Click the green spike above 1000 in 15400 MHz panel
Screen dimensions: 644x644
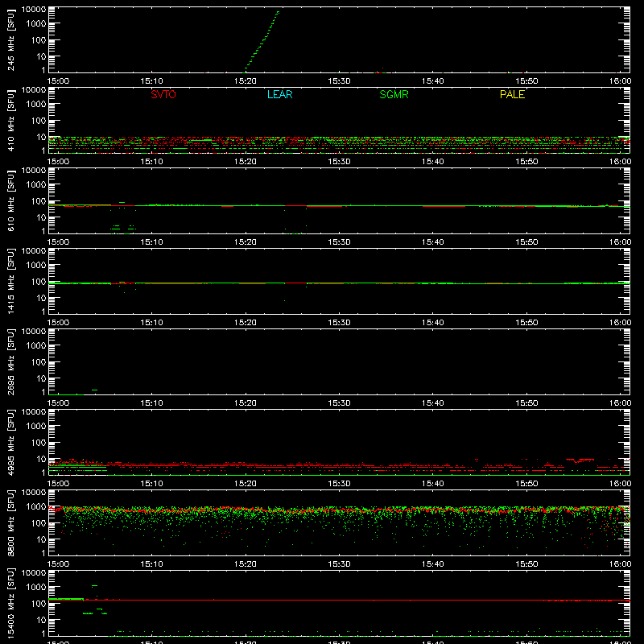[x=94, y=586]
